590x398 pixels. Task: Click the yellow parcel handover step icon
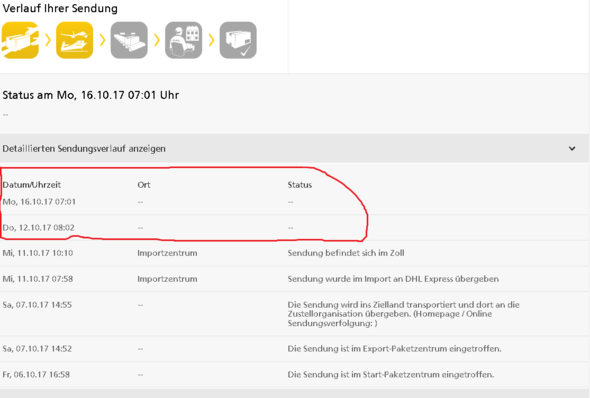(20, 40)
